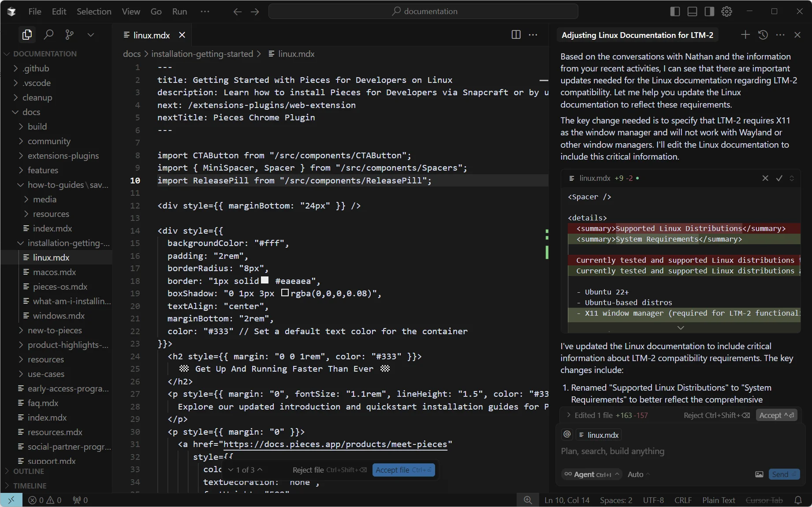Toggle the bottom panel layout
Image resolution: width=812 pixels, height=507 pixels.
pyautogui.click(x=692, y=11)
